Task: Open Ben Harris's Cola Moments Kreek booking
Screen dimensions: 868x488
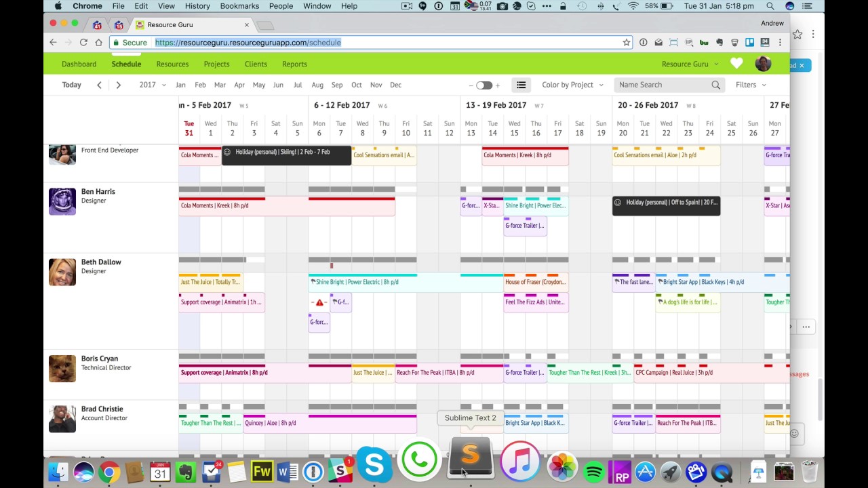Action: pyautogui.click(x=287, y=205)
